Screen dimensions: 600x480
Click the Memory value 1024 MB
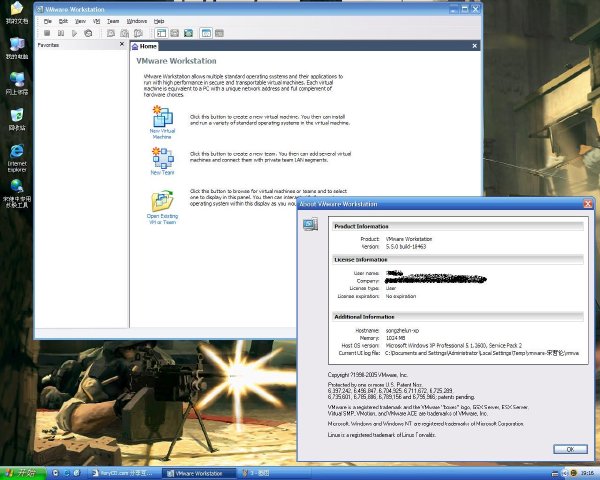tap(395, 338)
